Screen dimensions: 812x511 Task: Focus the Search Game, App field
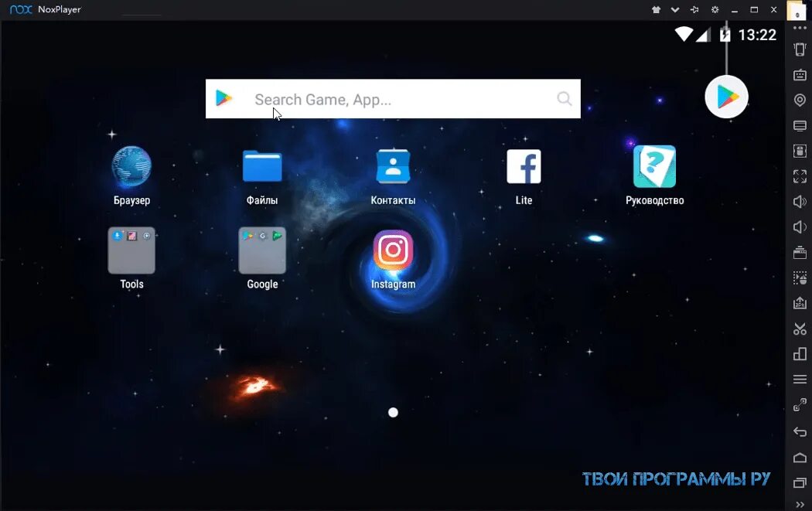point(393,99)
